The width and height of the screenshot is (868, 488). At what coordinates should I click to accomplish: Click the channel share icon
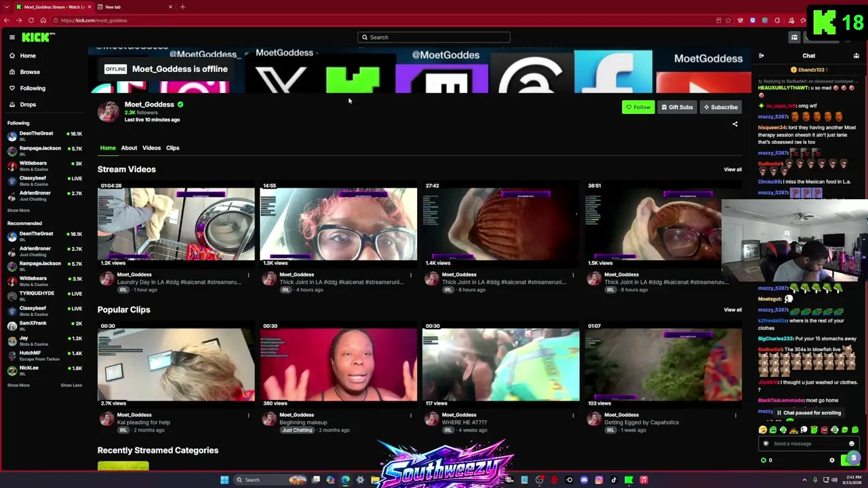(735, 124)
